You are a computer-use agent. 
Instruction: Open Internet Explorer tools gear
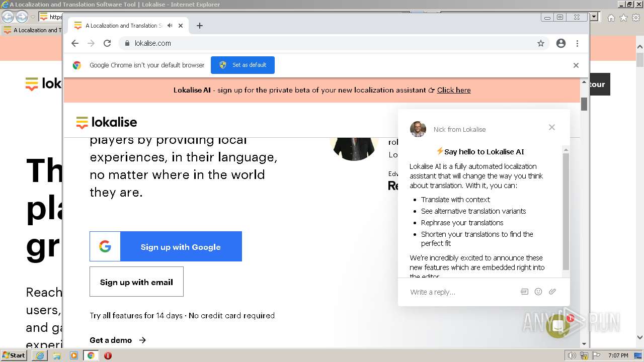tap(636, 18)
